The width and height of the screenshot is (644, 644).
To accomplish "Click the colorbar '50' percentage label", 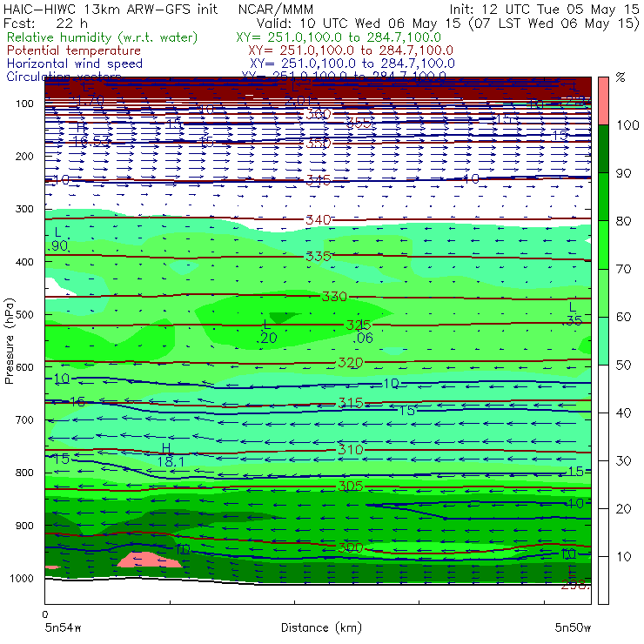I will click(x=623, y=366).
